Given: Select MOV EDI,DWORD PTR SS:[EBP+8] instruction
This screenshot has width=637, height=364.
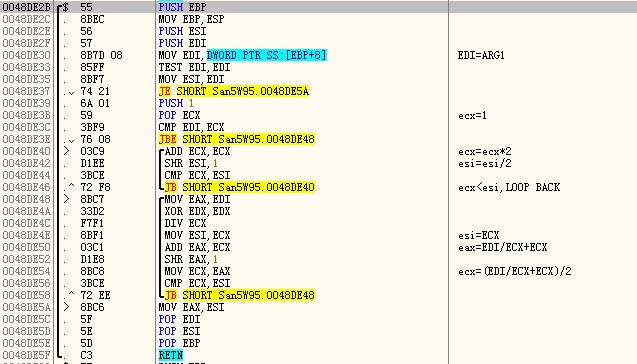Looking at the screenshot, I should click(243, 55).
